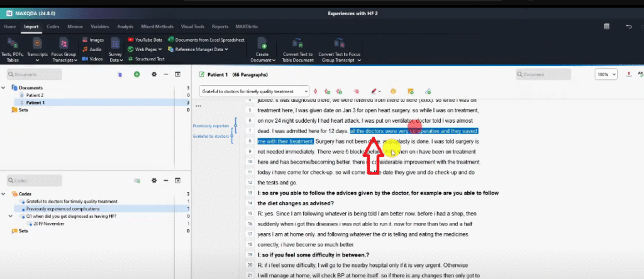Open Focus Group Transcripts dropdown
This screenshot has width=644, height=279.
point(64,49)
